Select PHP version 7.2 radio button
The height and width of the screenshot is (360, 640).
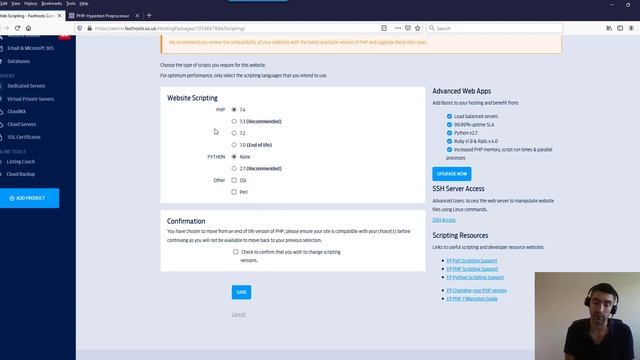[234, 133]
